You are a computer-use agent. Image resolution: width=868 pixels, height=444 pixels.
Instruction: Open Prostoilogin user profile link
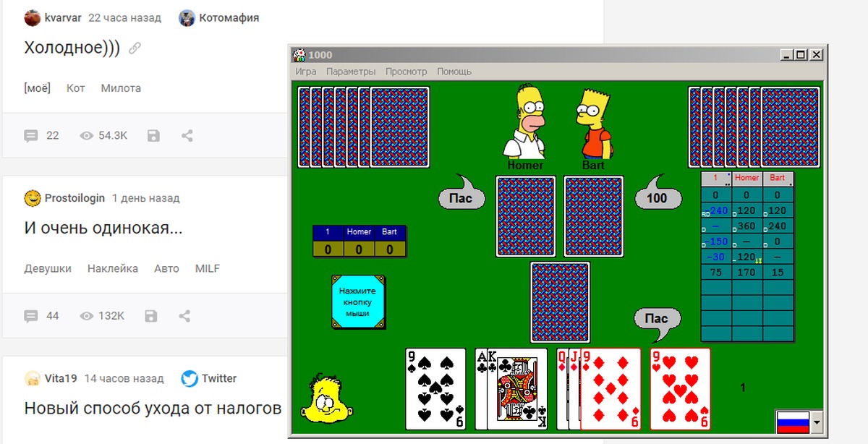75,197
